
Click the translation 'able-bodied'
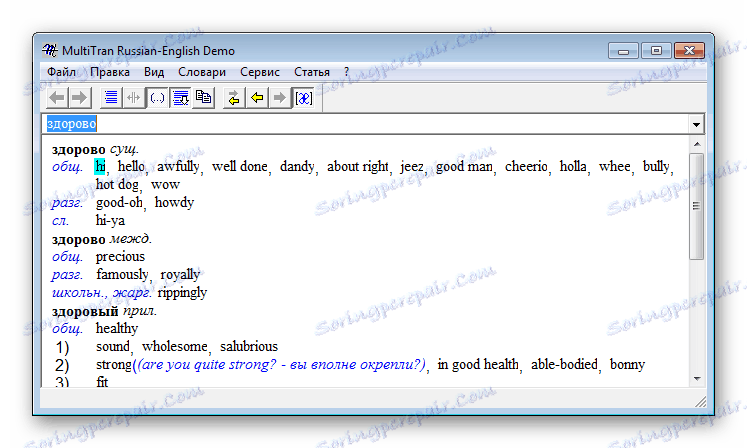pyautogui.click(x=564, y=365)
